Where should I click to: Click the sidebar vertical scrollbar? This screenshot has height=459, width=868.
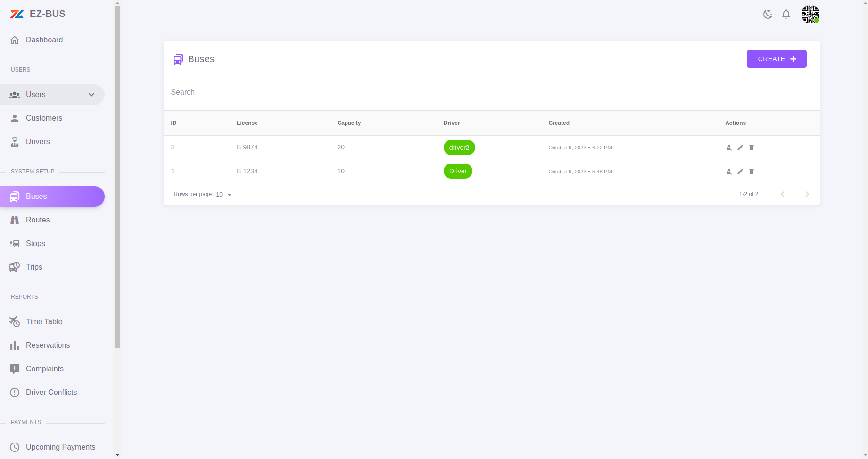pyautogui.click(x=117, y=177)
